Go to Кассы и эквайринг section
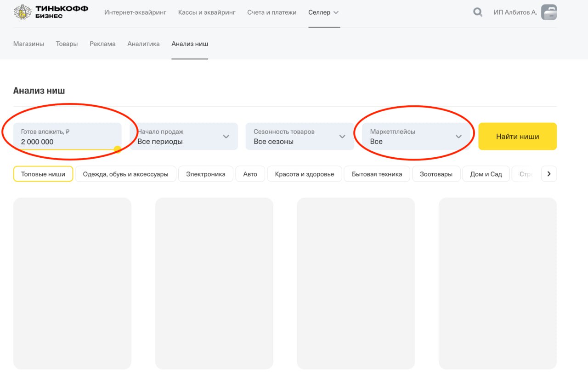 [x=207, y=12]
